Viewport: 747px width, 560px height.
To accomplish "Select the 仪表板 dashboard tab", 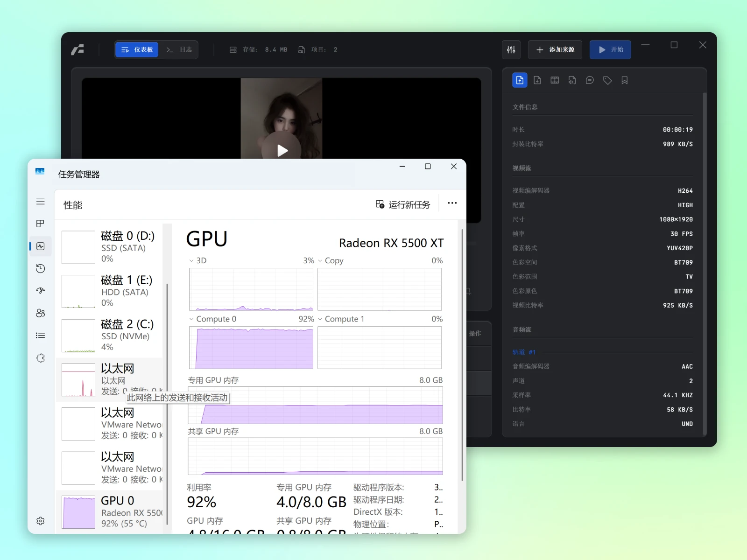I will pyautogui.click(x=137, y=49).
